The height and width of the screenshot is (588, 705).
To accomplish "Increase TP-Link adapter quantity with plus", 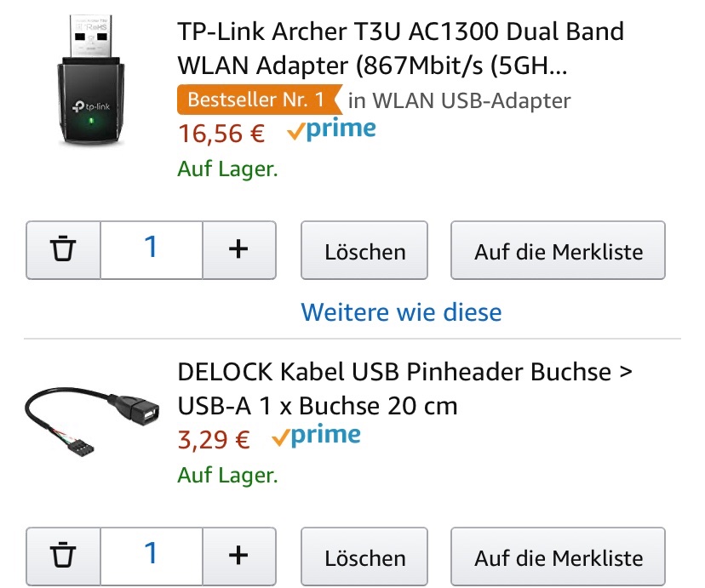I will pos(238,250).
